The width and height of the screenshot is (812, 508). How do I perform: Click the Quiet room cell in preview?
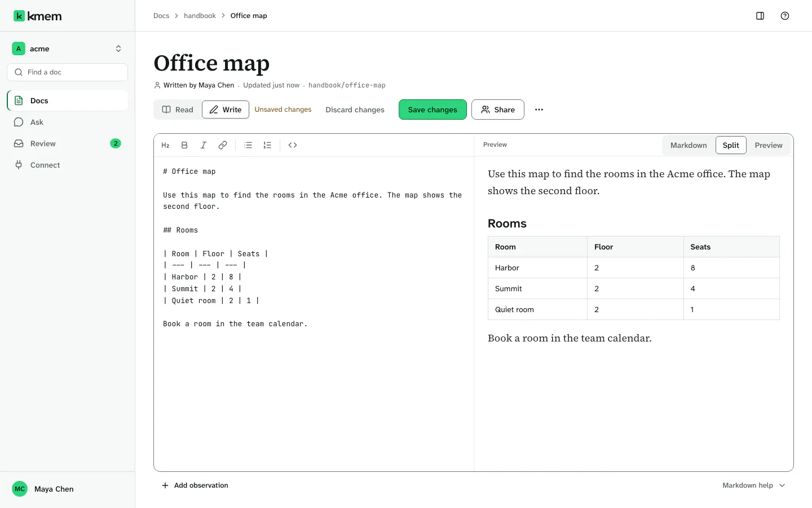[537, 309]
